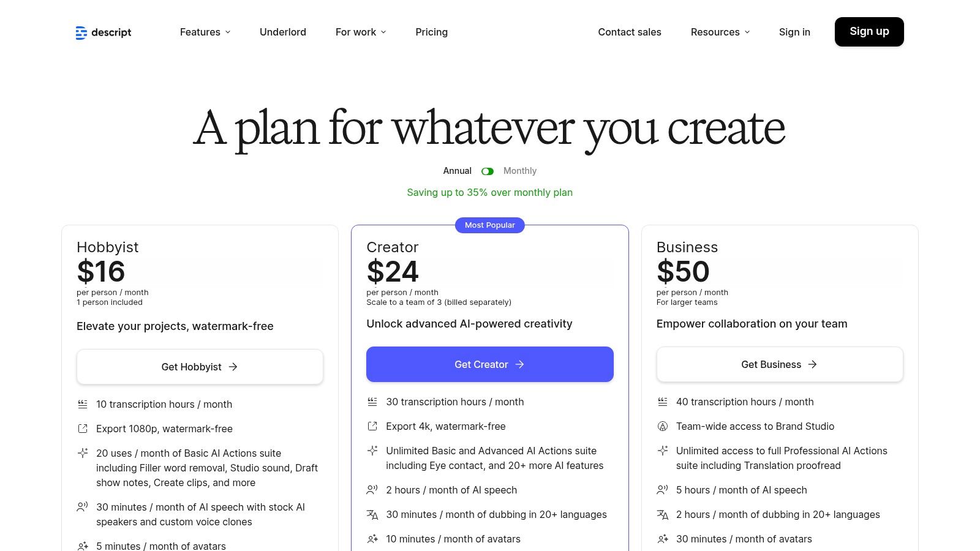Open the Resources dropdown
The width and height of the screenshot is (980, 551).
coord(720,32)
